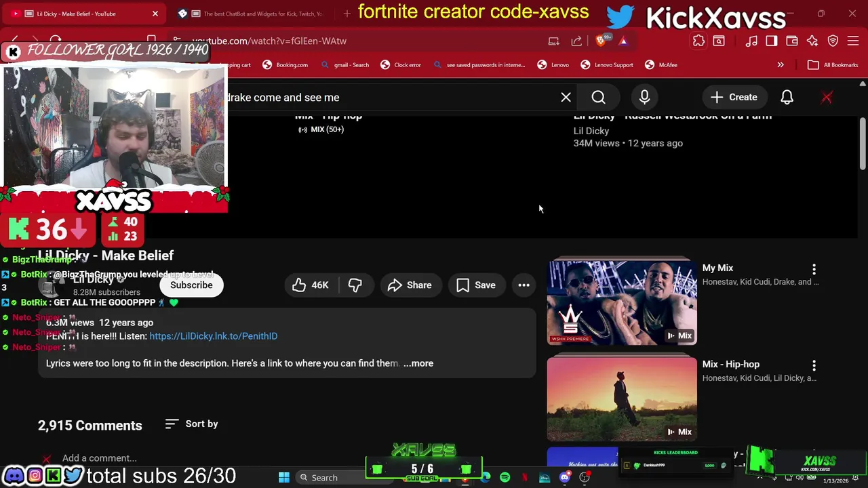868x488 pixels.
Task: Open the Brave hamburger main menu
Action: pyautogui.click(x=853, y=41)
